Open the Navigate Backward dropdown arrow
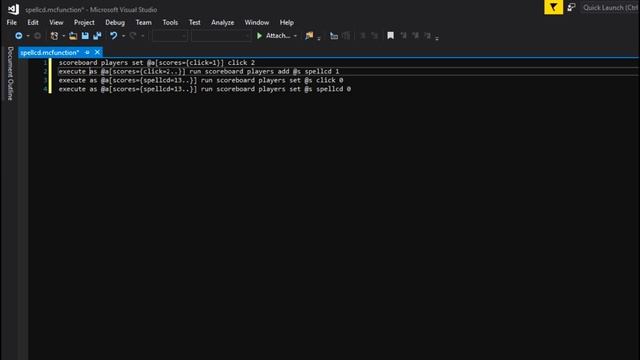The height and width of the screenshot is (360, 640). (x=28, y=36)
